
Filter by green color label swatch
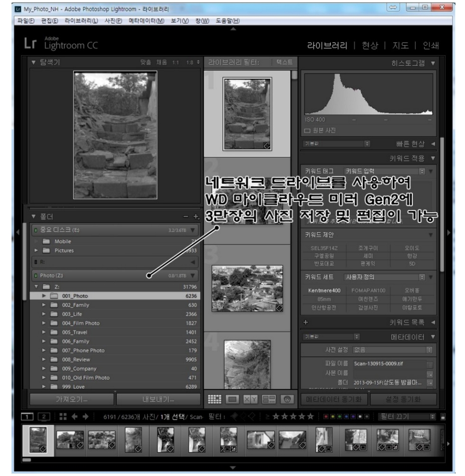coord(339,416)
